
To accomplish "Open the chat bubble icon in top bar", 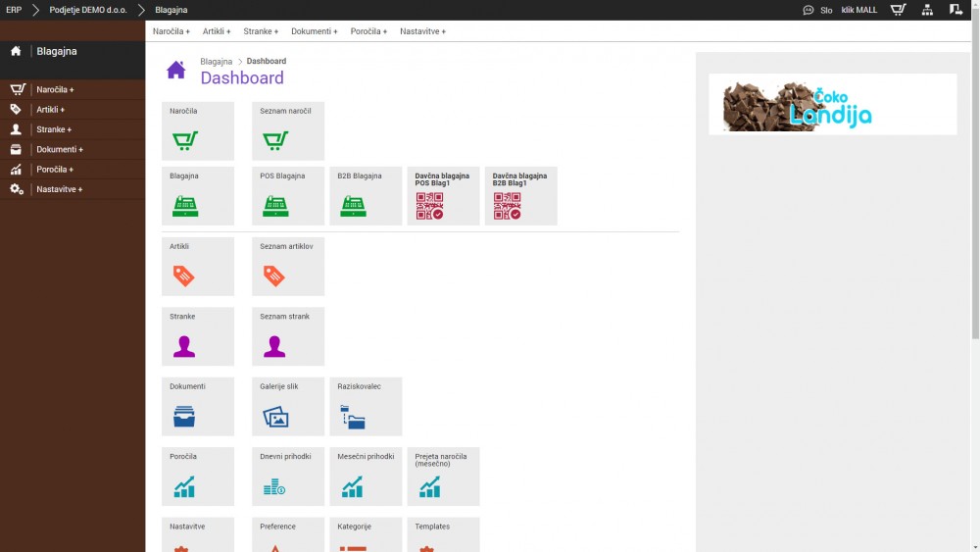I will point(808,10).
